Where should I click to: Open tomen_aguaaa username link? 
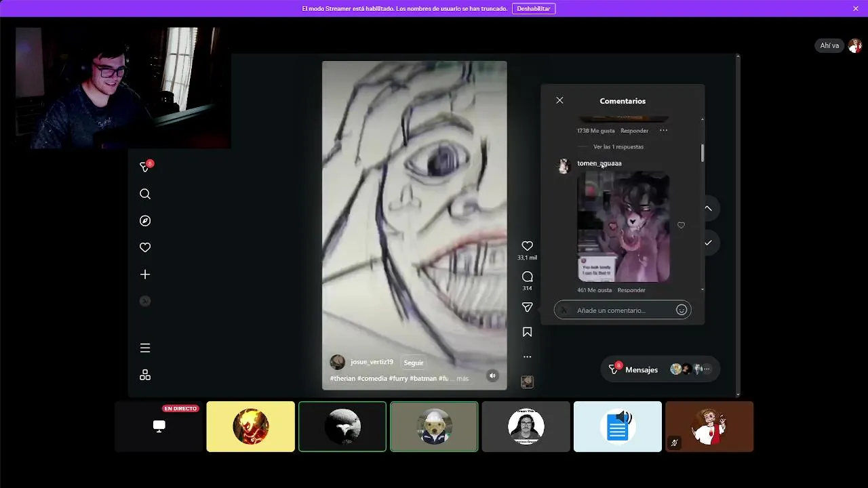coord(599,163)
